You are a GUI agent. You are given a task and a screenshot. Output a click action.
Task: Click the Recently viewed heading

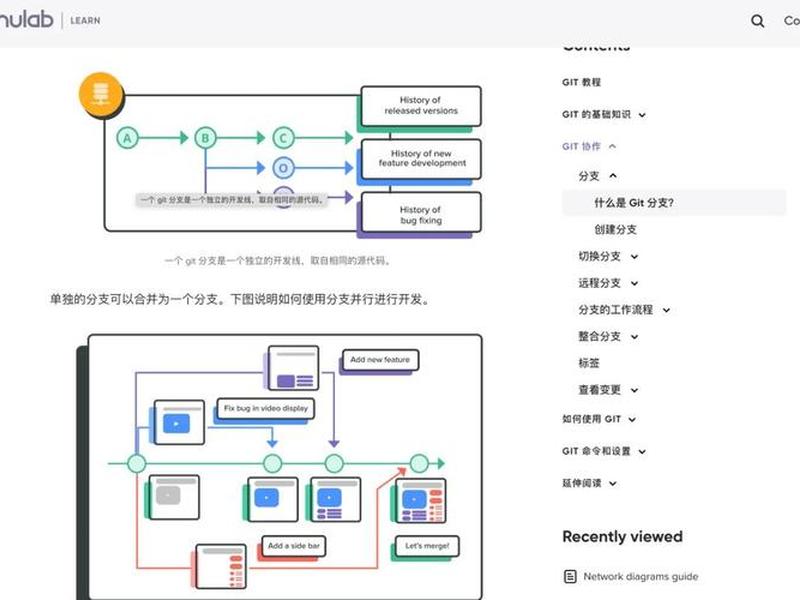622,537
